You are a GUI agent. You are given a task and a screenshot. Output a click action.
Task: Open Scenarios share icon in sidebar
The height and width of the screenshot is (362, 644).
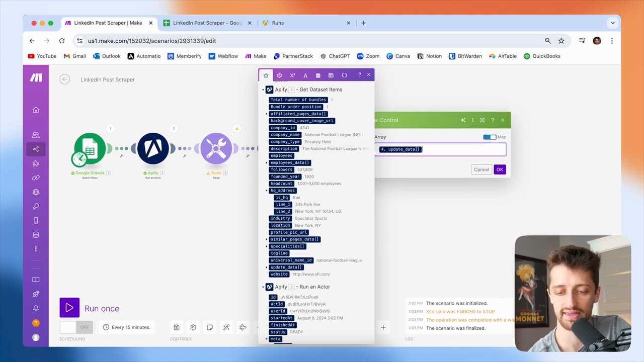pyautogui.click(x=36, y=149)
